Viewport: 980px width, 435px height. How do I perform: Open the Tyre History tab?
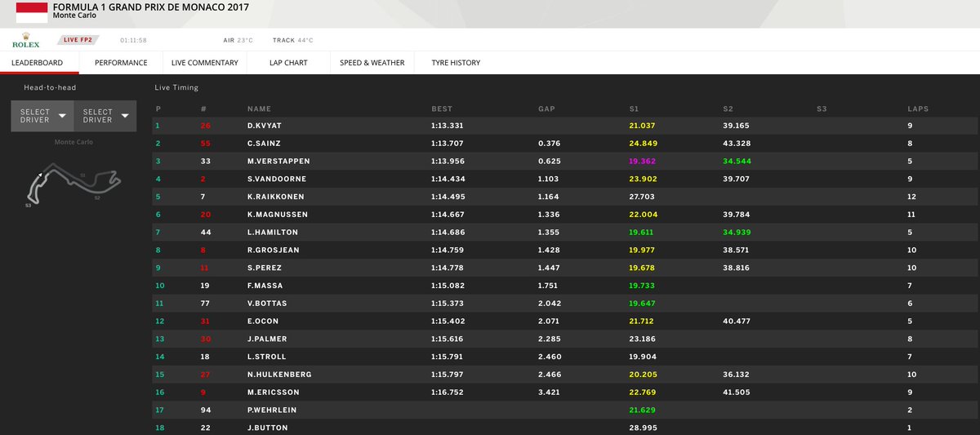(454, 63)
